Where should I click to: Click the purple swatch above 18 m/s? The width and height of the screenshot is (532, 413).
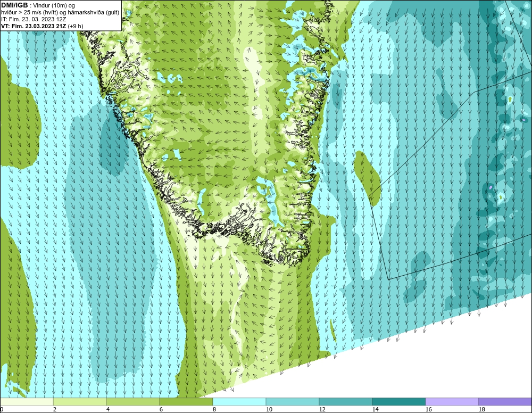(505, 402)
